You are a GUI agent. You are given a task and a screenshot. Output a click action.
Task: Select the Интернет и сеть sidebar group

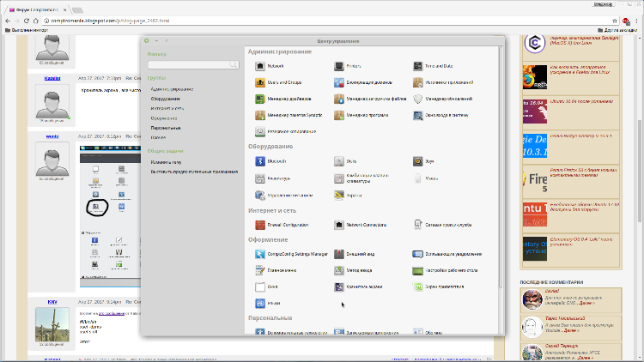[167, 108]
